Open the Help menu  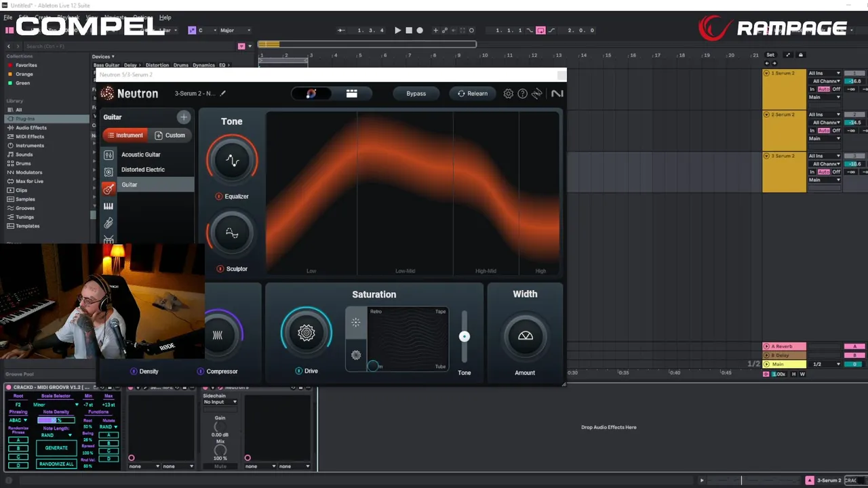click(x=165, y=17)
